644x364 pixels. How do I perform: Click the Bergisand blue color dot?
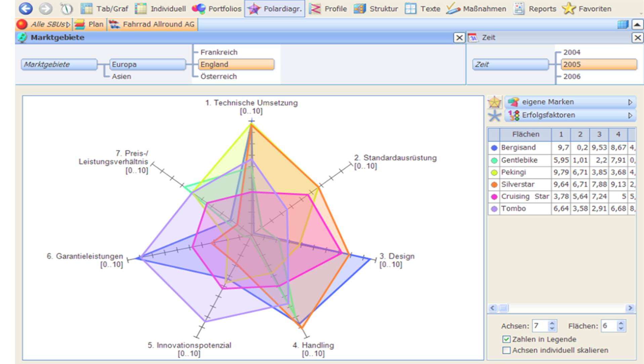(494, 148)
